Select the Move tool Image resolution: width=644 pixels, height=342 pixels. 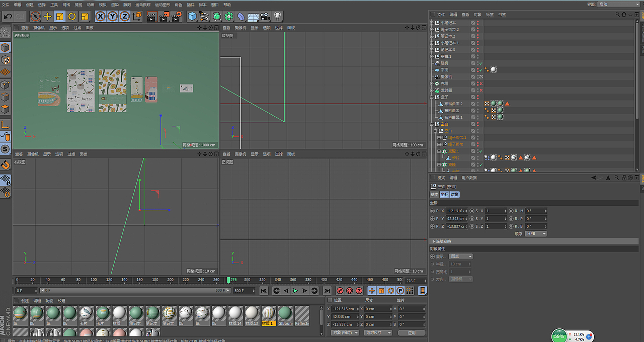pos(48,16)
